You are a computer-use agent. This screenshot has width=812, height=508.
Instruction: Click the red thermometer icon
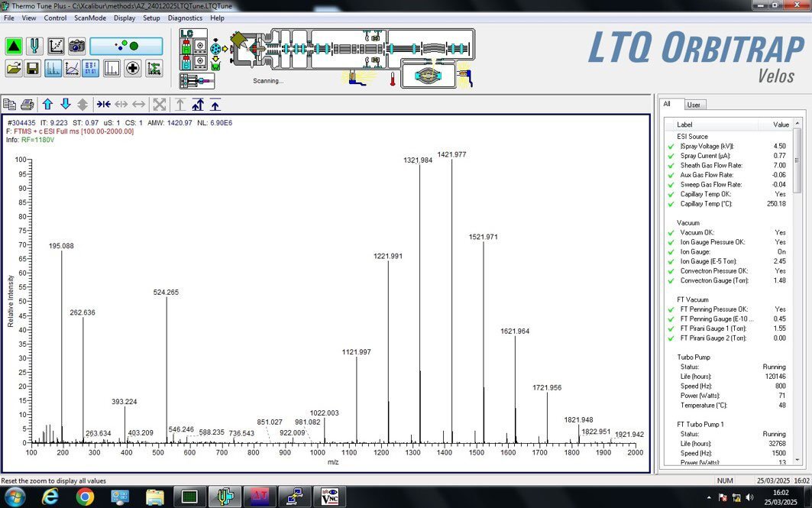point(393,79)
